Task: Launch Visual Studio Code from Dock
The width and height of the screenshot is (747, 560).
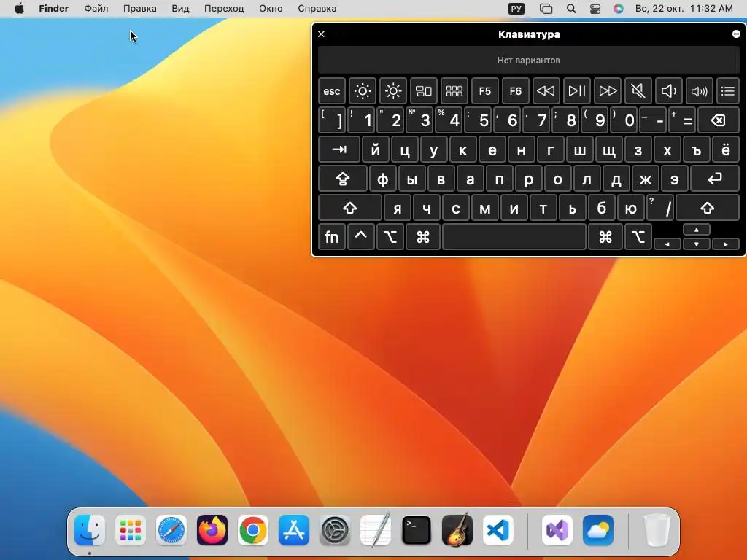Action: [498, 530]
